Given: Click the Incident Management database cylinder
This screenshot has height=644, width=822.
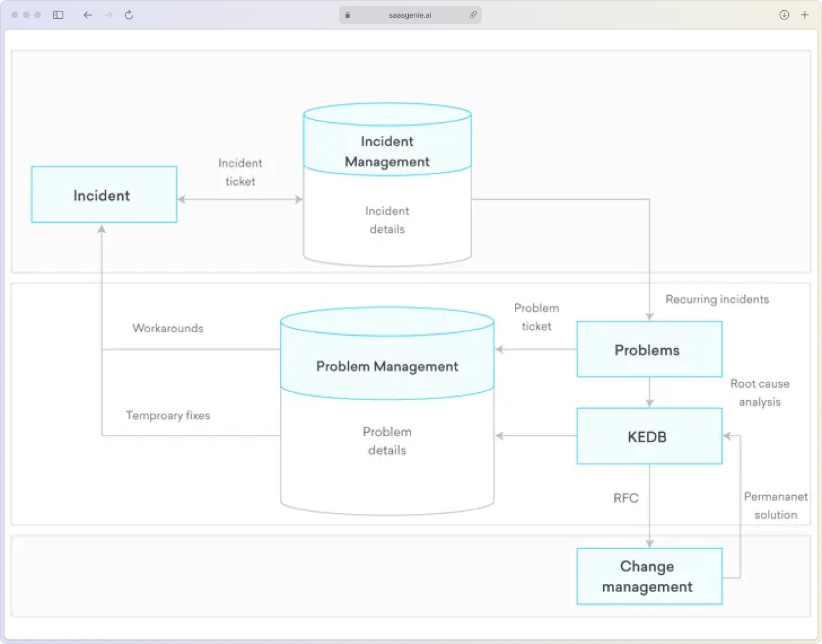Looking at the screenshot, I should (386, 171).
